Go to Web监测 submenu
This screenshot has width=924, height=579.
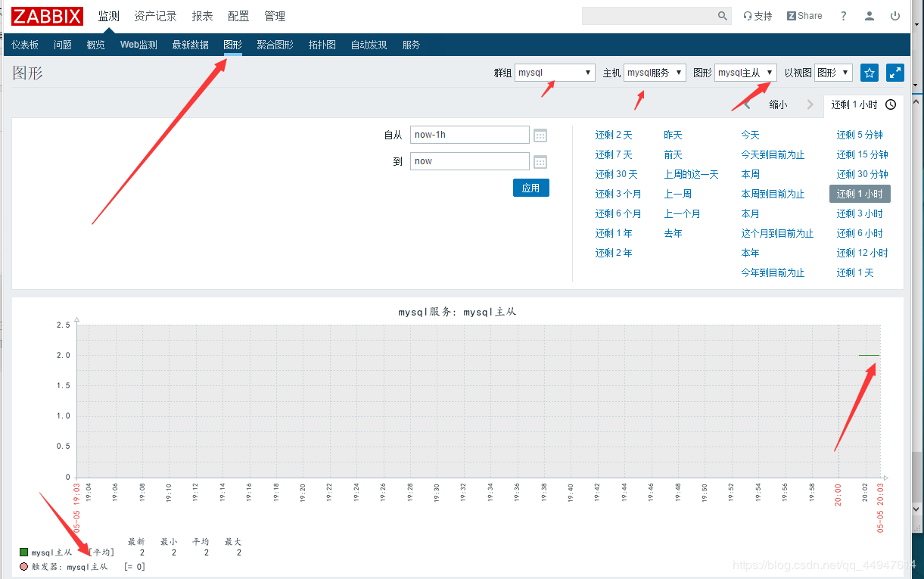pos(138,45)
